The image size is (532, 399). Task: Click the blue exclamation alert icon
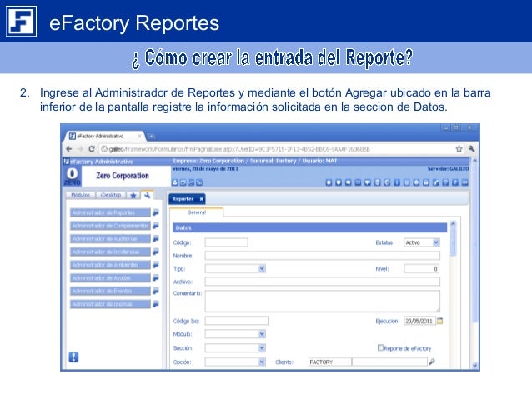click(73, 357)
